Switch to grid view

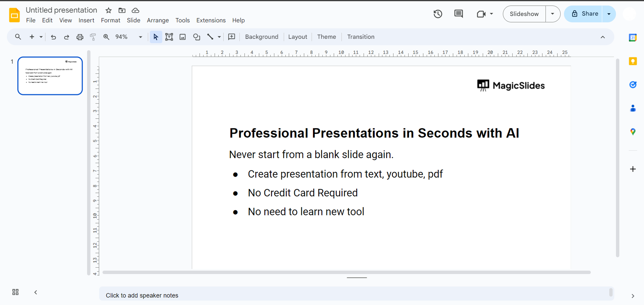(x=15, y=292)
